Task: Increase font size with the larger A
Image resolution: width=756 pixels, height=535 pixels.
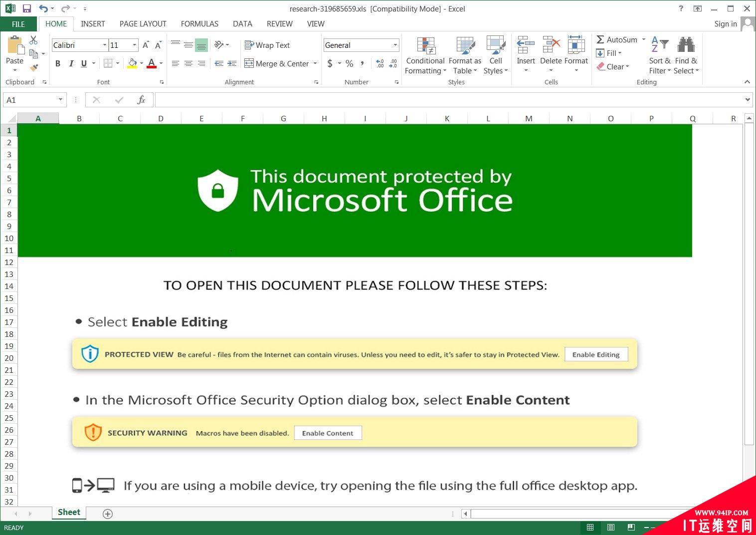Action: pos(146,45)
